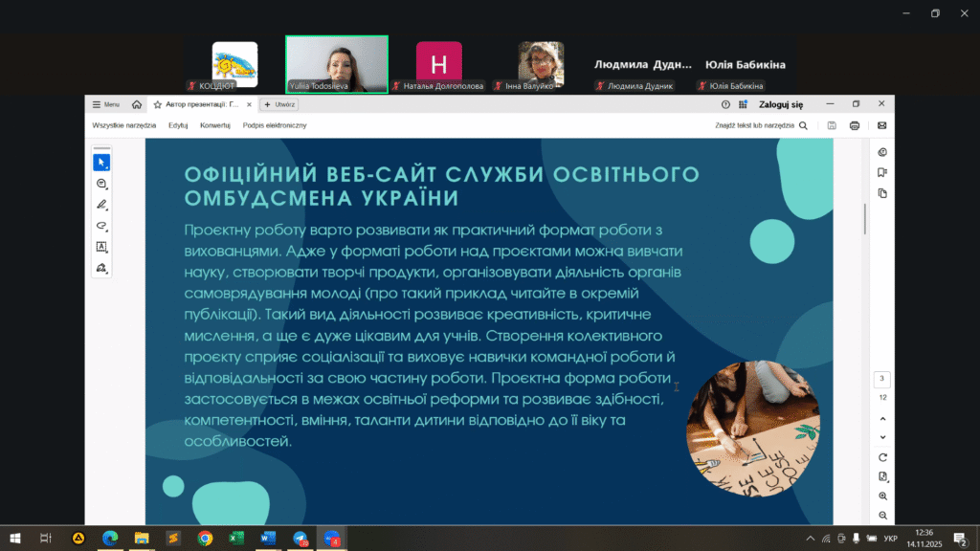980x551 pixels.
Task: Click the Zaloguj się sign-in button
Action: (781, 104)
